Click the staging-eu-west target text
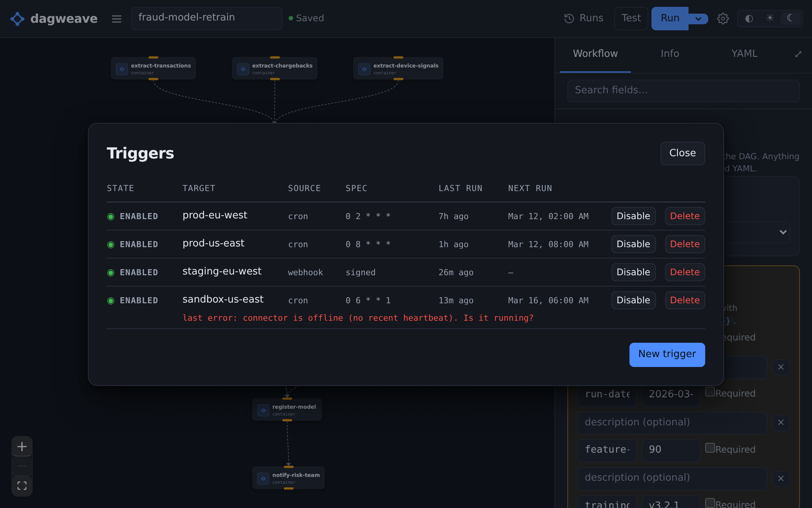The image size is (812, 508). (x=222, y=271)
